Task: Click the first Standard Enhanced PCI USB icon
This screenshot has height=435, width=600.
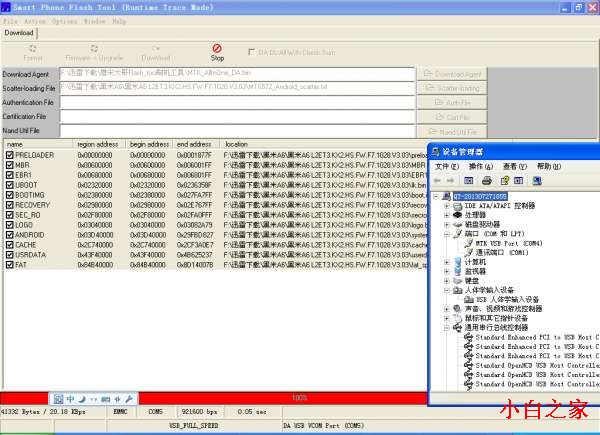Action: click(x=468, y=337)
